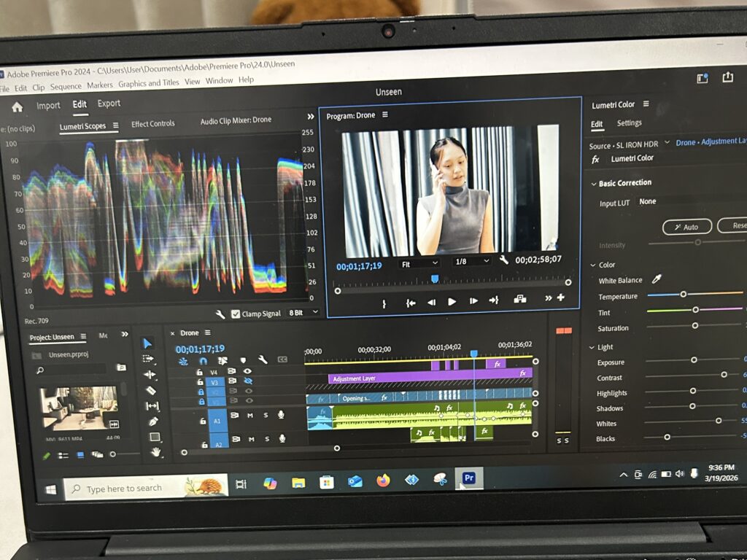Click the White Balance eyedropper
The width and height of the screenshot is (747, 560).
[657, 280]
